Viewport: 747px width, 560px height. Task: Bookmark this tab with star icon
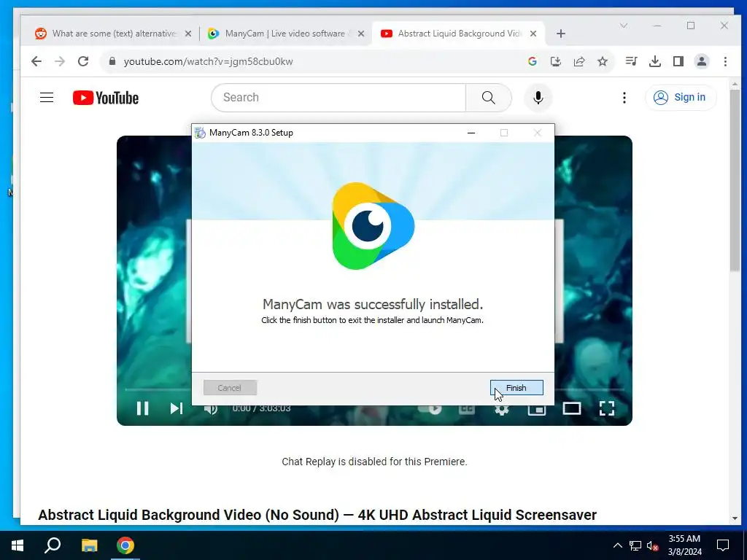click(603, 61)
